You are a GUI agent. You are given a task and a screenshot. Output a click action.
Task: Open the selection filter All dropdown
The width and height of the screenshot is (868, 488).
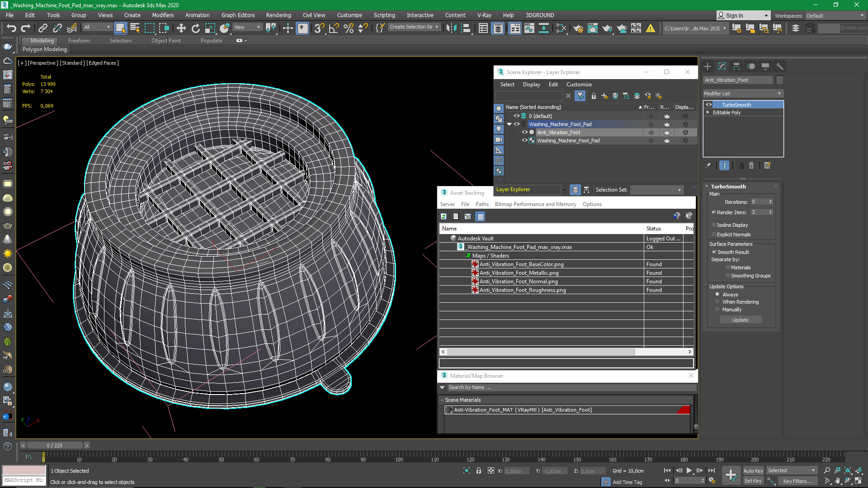97,27
